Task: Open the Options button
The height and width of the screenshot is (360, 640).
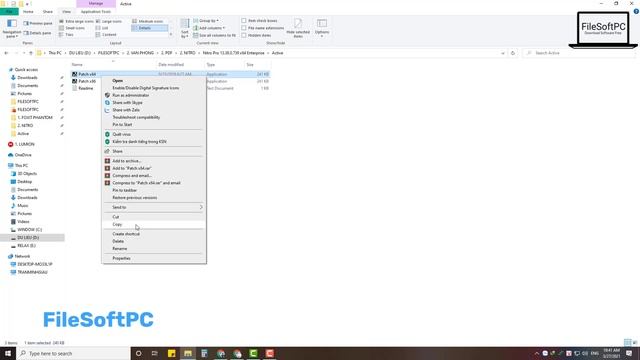Action: click(x=322, y=28)
